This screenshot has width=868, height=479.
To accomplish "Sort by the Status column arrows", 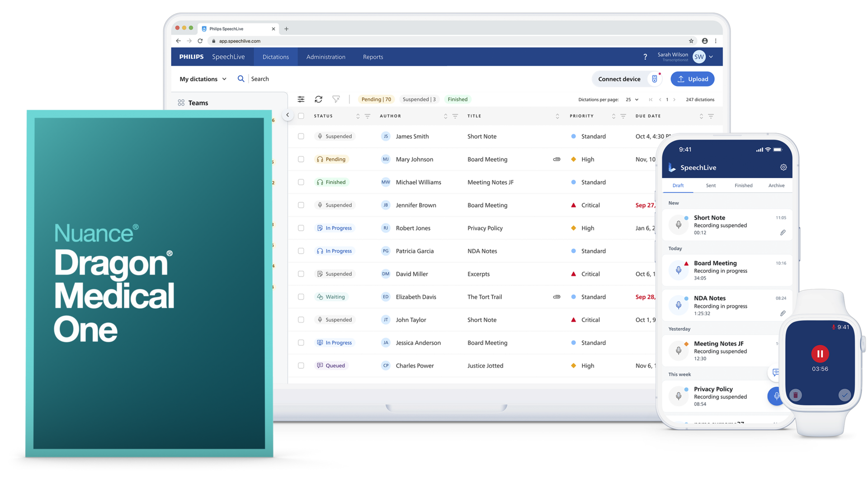I will (x=358, y=116).
